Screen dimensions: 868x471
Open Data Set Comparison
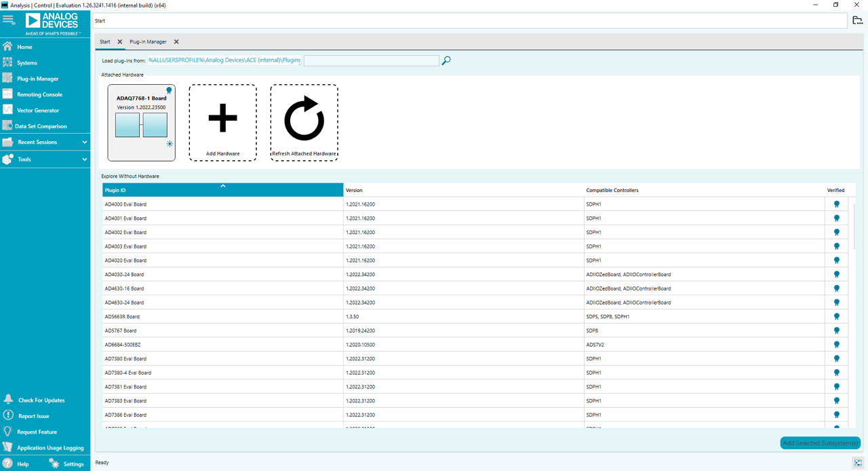[x=41, y=126]
